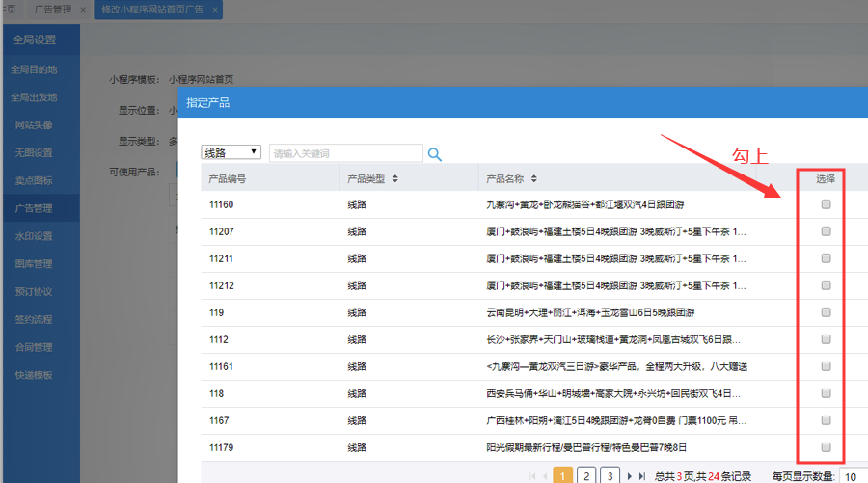Click the keyword search input field
The width and height of the screenshot is (868, 483).
tap(345, 153)
